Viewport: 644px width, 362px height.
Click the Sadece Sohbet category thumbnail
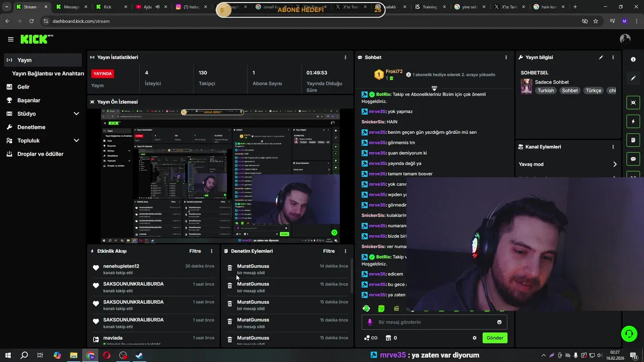[x=526, y=86]
